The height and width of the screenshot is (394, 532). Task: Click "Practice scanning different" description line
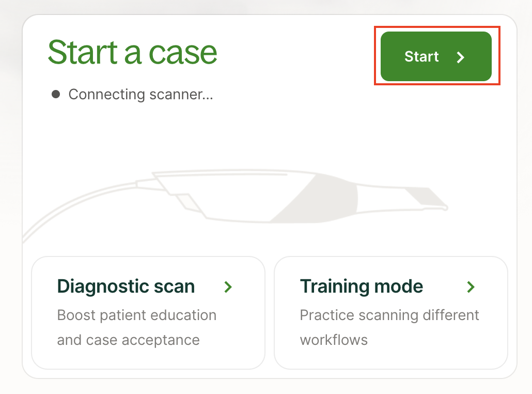pyautogui.click(x=389, y=315)
